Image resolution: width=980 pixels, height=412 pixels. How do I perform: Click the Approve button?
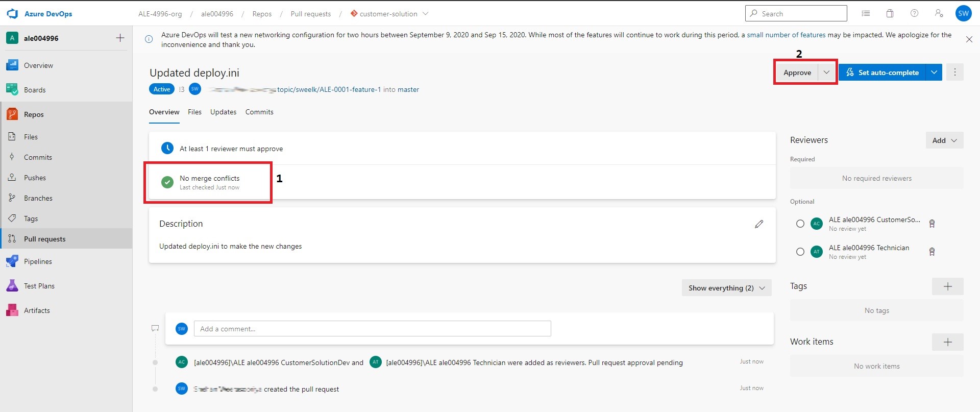[797, 72]
